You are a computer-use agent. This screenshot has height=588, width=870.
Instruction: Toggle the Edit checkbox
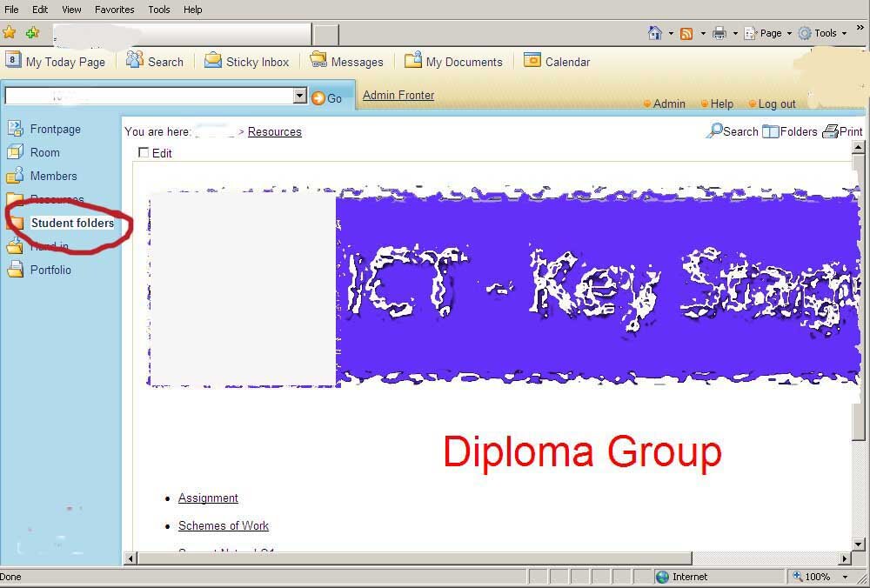(144, 152)
